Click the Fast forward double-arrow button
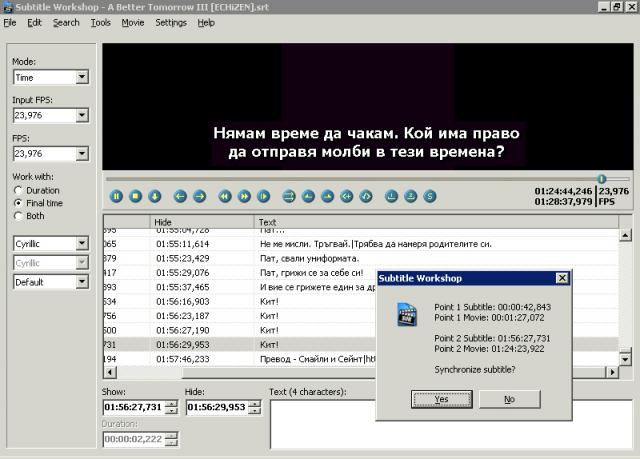The width and height of the screenshot is (640, 459). (x=244, y=197)
